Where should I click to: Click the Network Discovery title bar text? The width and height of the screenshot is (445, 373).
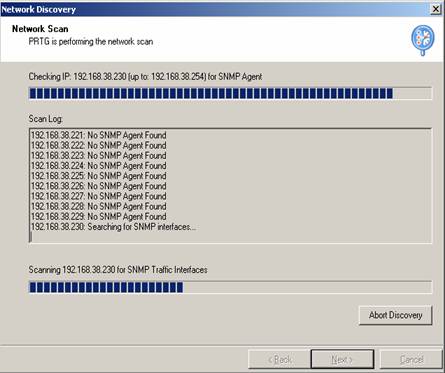39,9
